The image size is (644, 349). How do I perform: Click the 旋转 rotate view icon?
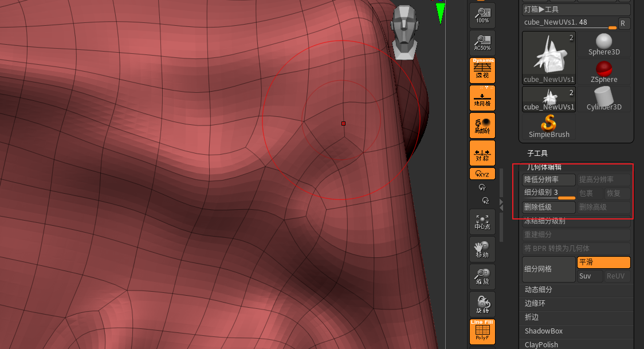coord(482,305)
